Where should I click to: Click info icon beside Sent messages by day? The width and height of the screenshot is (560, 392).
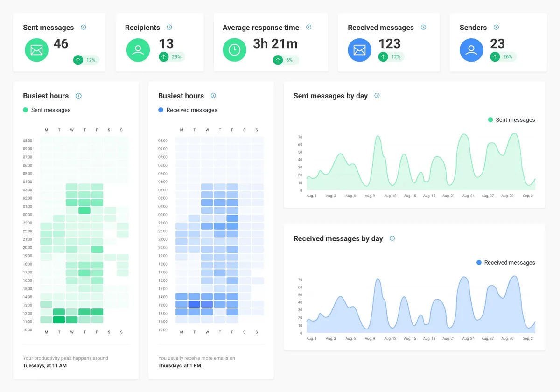(377, 96)
